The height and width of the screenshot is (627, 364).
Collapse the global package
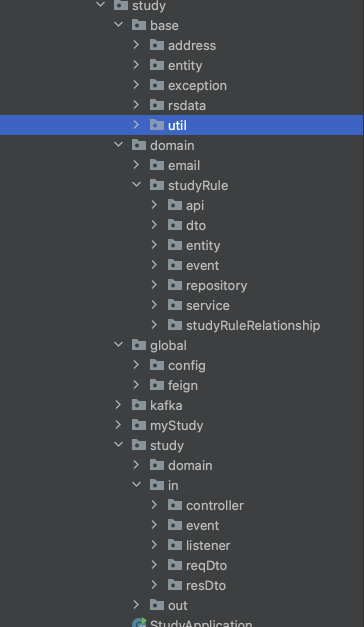click(118, 344)
